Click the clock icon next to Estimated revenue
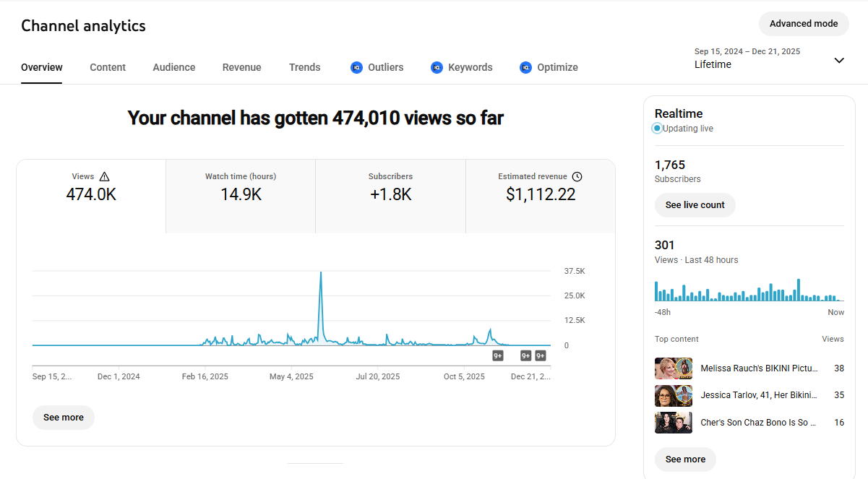The height and width of the screenshot is (479, 868). [x=577, y=176]
